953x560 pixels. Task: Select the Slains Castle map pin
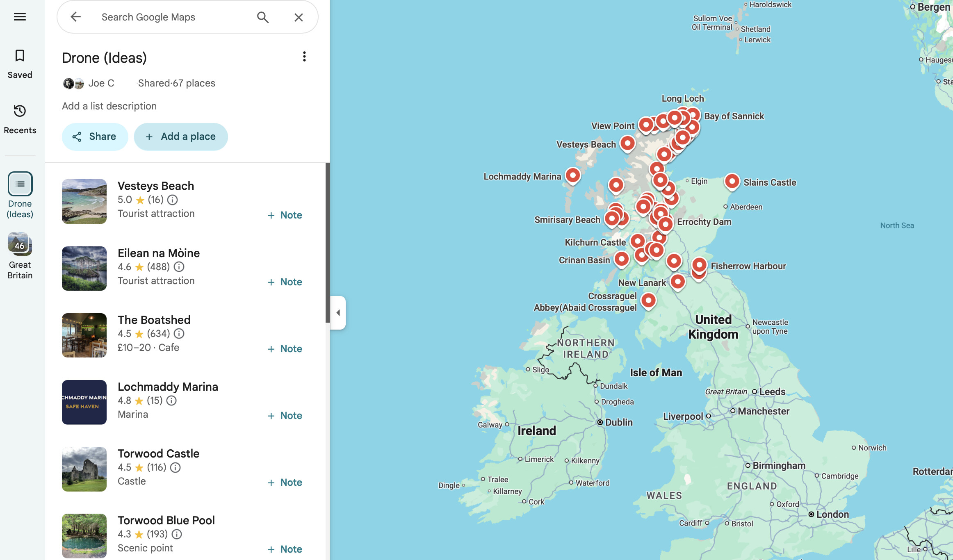click(x=732, y=181)
